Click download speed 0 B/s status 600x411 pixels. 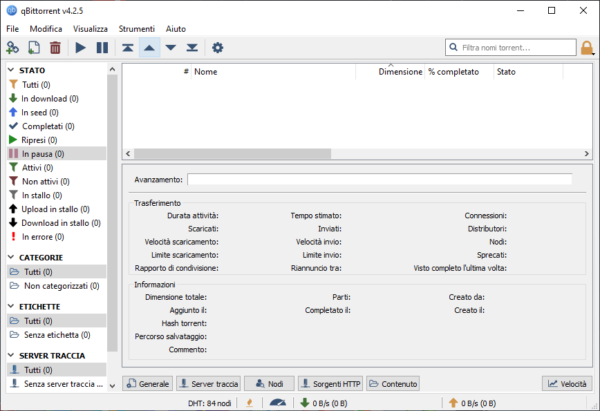tap(324, 403)
